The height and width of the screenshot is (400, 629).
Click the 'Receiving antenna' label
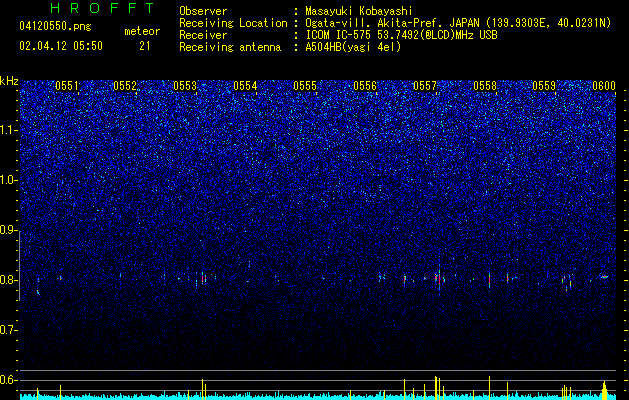230,47
